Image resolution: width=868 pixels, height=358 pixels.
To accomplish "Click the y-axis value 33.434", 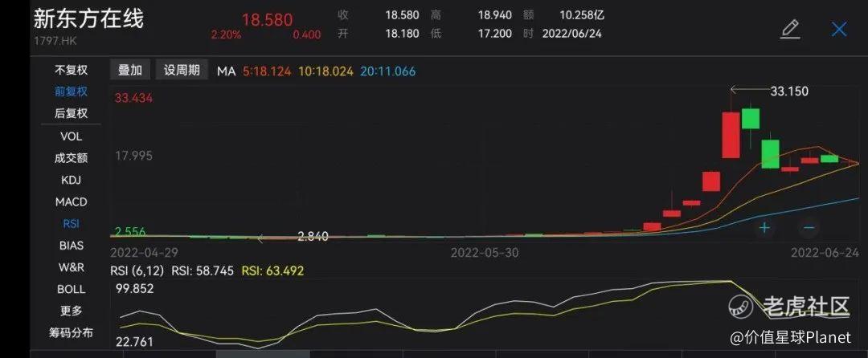I will point(133,99).
